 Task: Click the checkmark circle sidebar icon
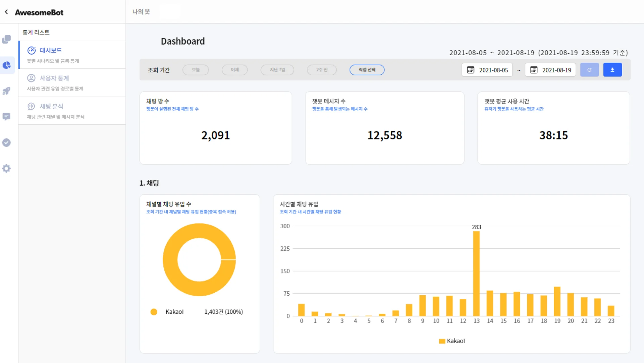[x=6, y=142]
